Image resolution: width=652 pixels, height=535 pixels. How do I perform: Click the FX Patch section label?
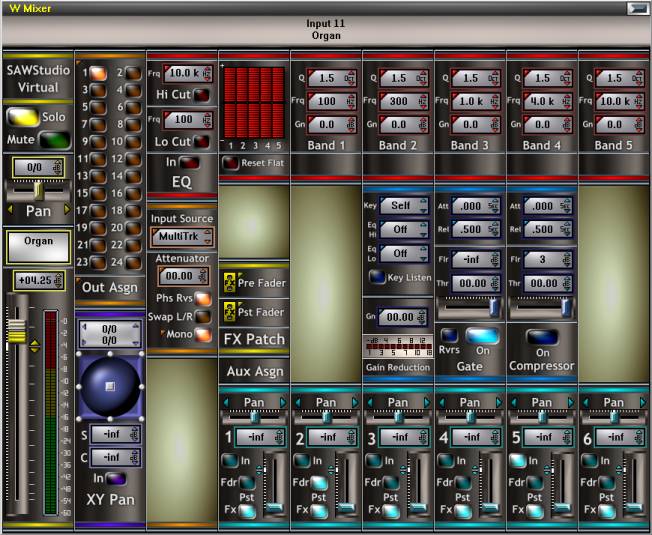click(254, 339)
